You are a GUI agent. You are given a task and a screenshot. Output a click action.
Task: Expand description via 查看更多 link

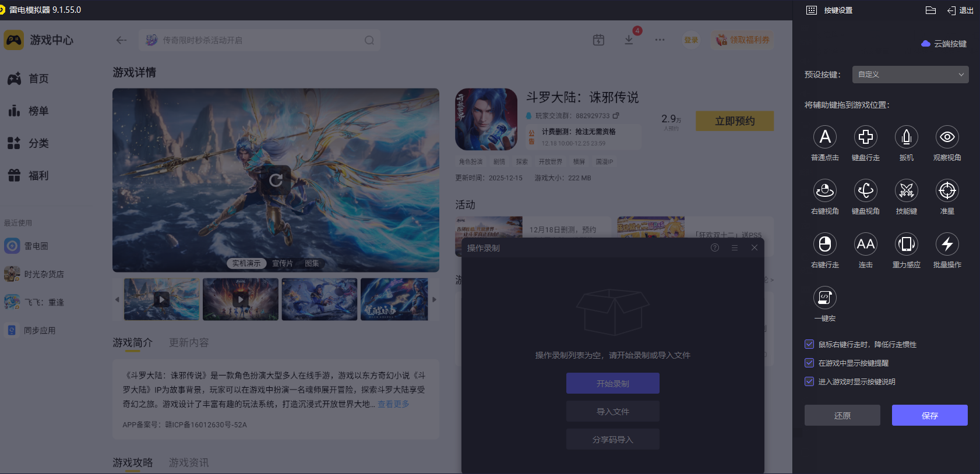point(393,404)
